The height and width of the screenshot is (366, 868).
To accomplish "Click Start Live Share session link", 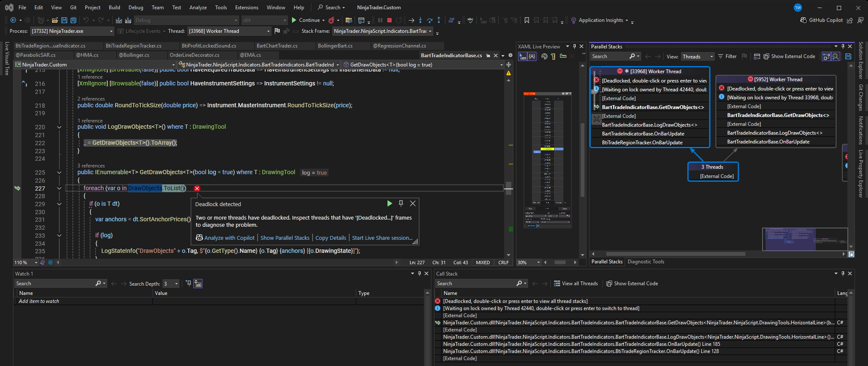I will point(382,238).
